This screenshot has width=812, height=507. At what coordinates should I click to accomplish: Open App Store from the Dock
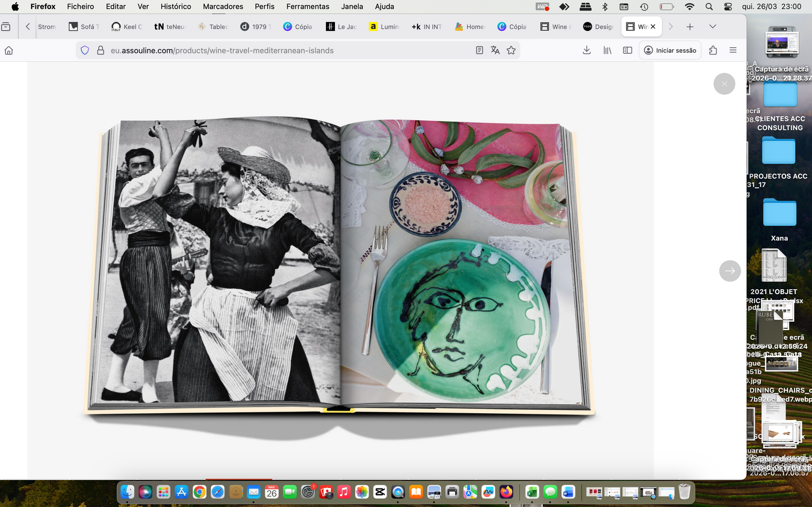[182, 492]
